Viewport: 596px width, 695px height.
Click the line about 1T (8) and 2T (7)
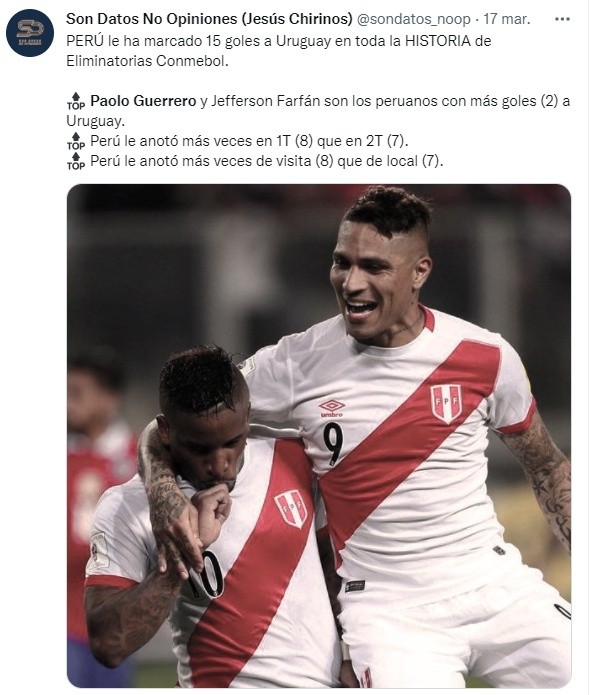[249, 141]
